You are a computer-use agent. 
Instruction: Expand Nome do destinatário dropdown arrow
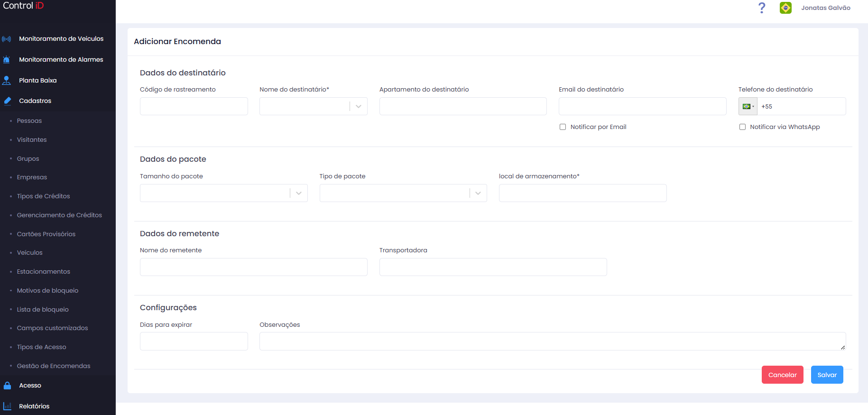coord(359,106)
